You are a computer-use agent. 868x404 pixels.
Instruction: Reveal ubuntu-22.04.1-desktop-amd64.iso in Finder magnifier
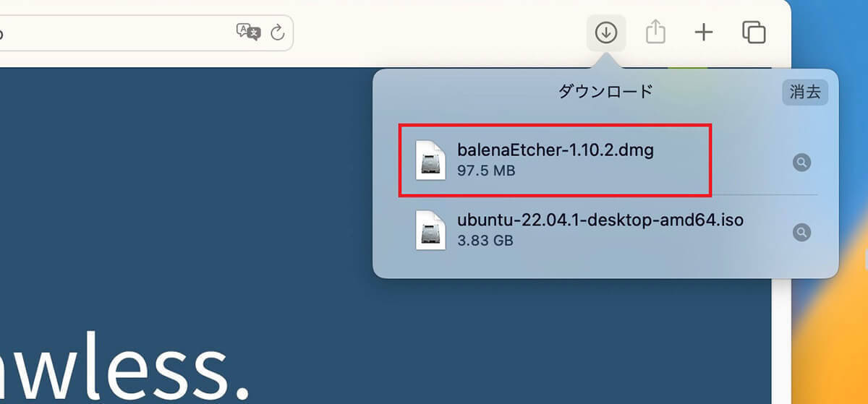point(801,232)
